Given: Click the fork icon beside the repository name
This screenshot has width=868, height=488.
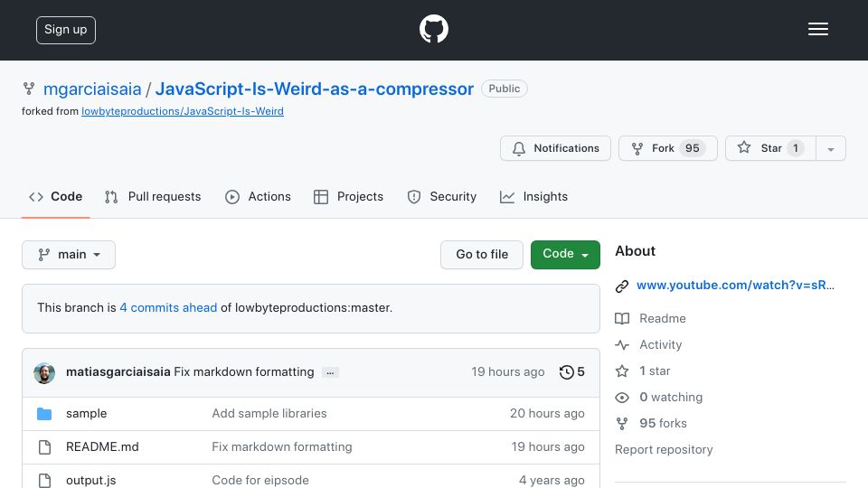Looking at the screenshot, I should click(29, 89).
